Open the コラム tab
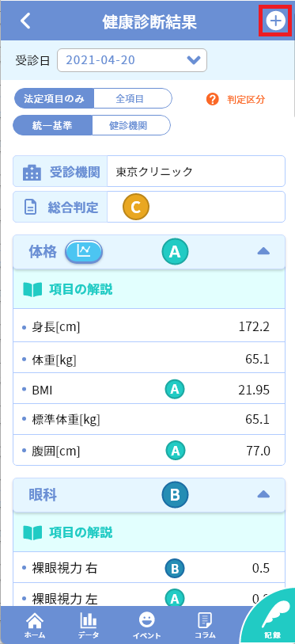Viewport: 295px width, 644px height. pos(205,625)
